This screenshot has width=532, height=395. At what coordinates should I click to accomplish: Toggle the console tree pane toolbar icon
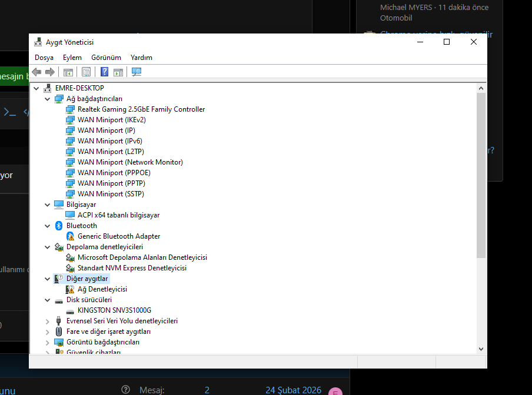pyautogui.click(x=68, y=72)
